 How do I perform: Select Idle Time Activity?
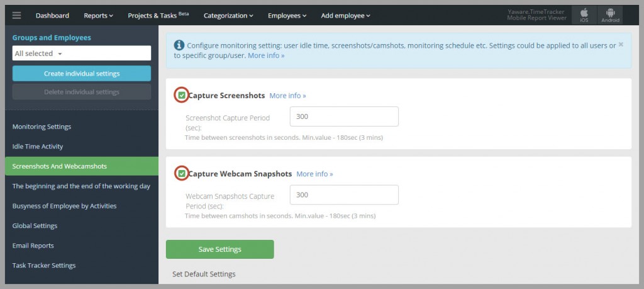click(37, 146)
